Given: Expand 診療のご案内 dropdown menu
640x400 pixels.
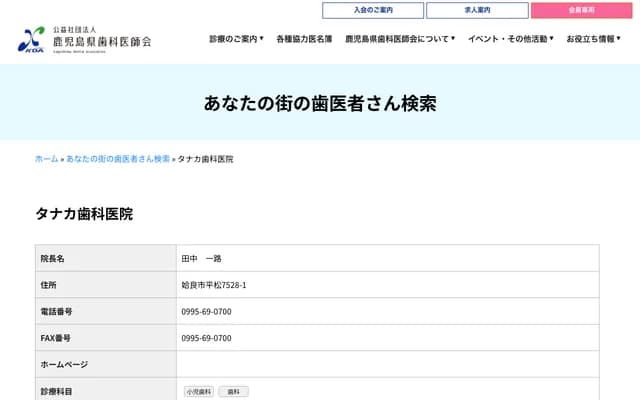Looking at the screenshot, I should pyautogui.click(x=236, y=39).
